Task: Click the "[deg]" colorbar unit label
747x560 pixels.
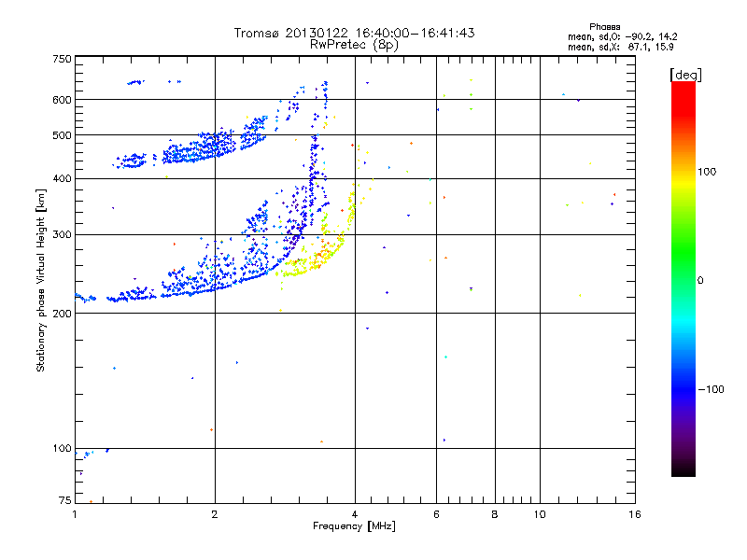Action: (x=685, y=75)
